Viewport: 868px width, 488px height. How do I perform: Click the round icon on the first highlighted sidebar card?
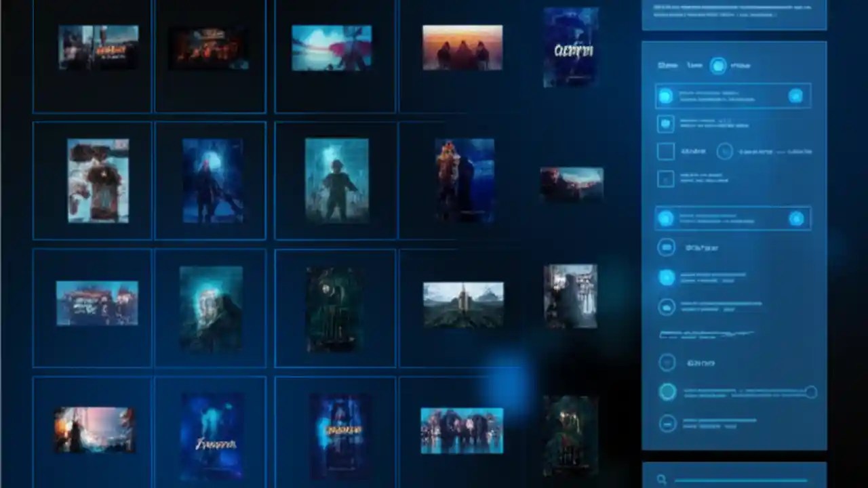pos(665,96)
